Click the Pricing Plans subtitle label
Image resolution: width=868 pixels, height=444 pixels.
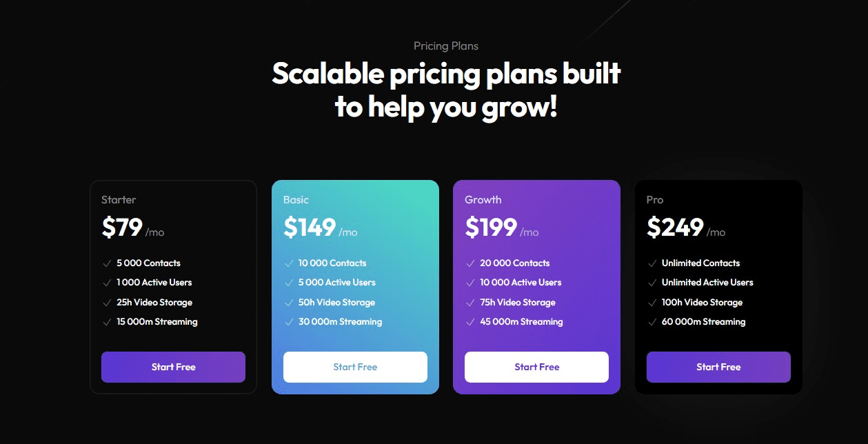445,46
